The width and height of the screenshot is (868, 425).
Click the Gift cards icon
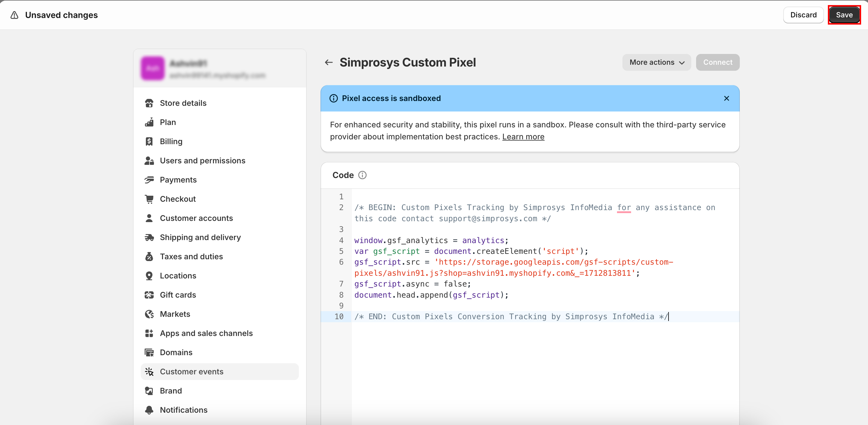(149, 295)
